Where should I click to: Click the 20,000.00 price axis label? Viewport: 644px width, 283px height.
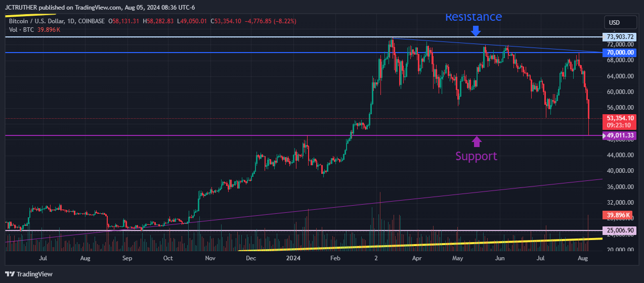click(x=620, y=250)
